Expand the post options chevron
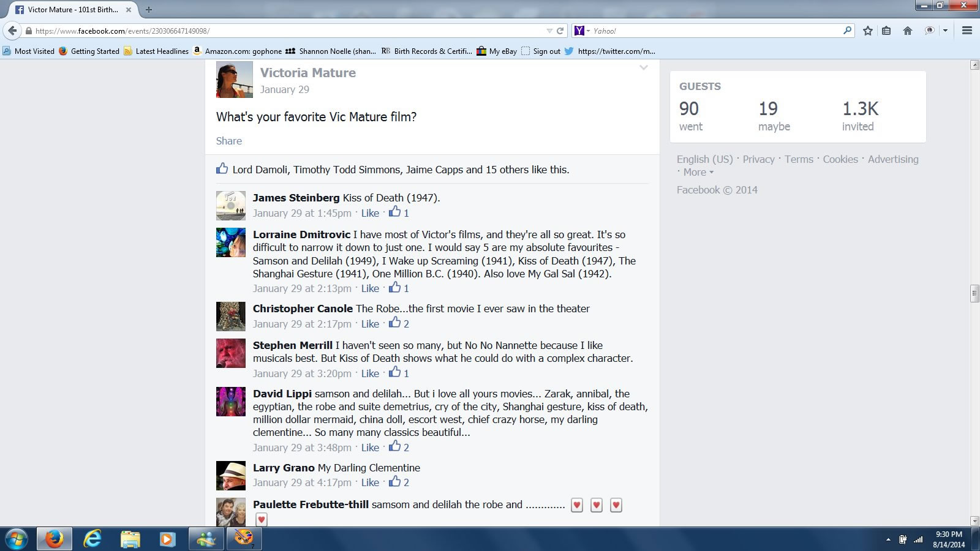980x551 pixels. click(644, 67)
